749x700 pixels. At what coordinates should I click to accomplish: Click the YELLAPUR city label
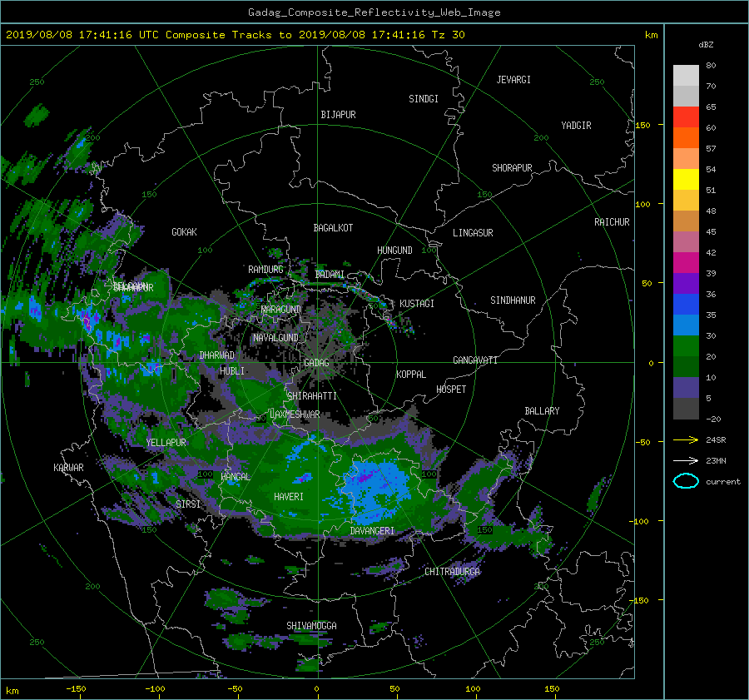pyautogui.click(x=166, y=443)
